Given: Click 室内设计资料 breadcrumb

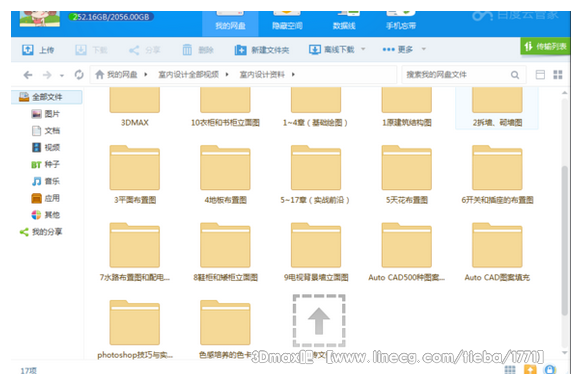Looking at the screenshot, I should (x=262, y=75).
